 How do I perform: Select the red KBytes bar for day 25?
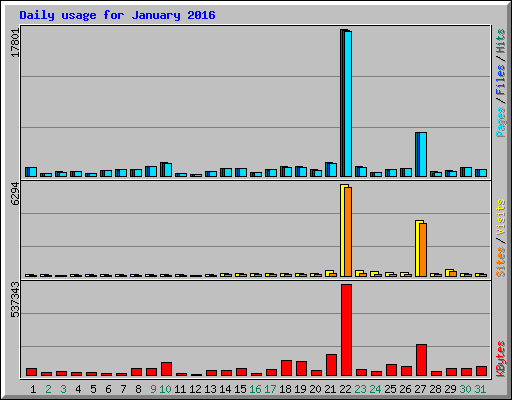[391, 370]
